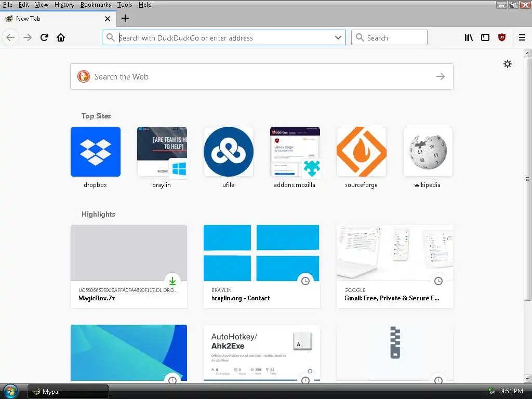Viewport: 532px width, 399px height.
Task: Click magnifier icon in the address bar
Action: (x=110, y=37)
